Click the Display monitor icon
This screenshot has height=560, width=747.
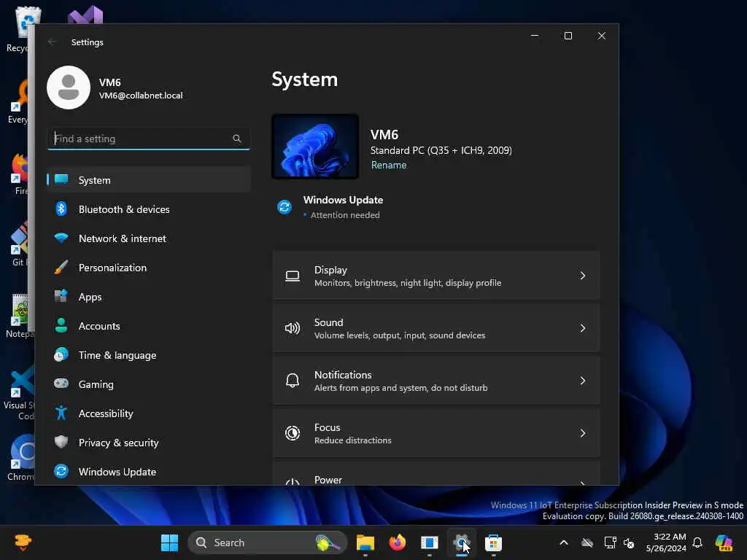click(x=293, y=276)
